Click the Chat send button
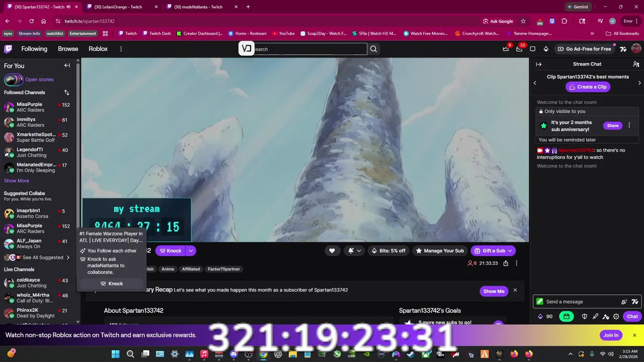This screenshot has width=644, height=362. 632,316
